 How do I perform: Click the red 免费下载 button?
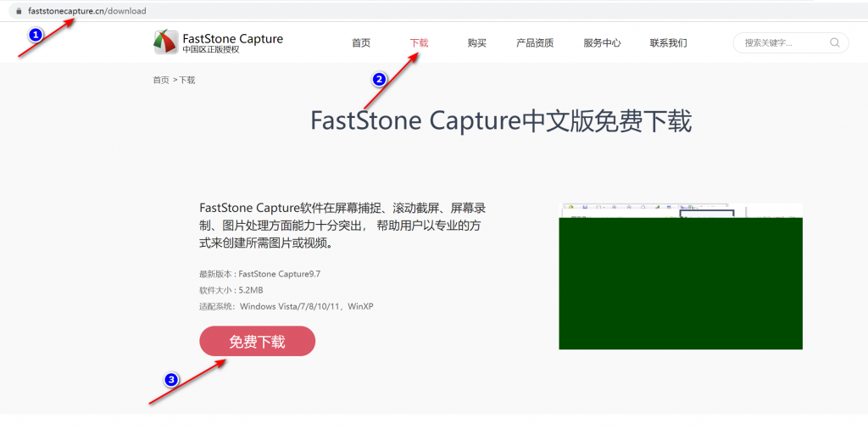pos(258,341)
